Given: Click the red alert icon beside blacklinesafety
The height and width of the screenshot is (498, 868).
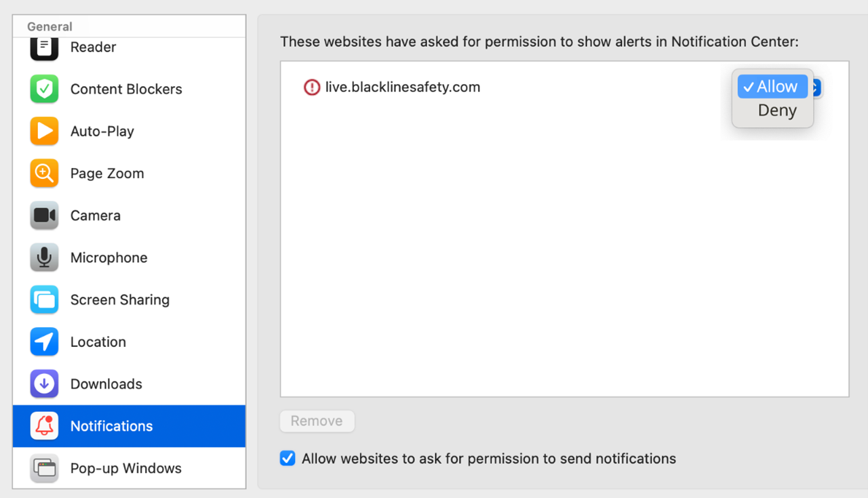Looking at the screenshot, I should (312, 87).
